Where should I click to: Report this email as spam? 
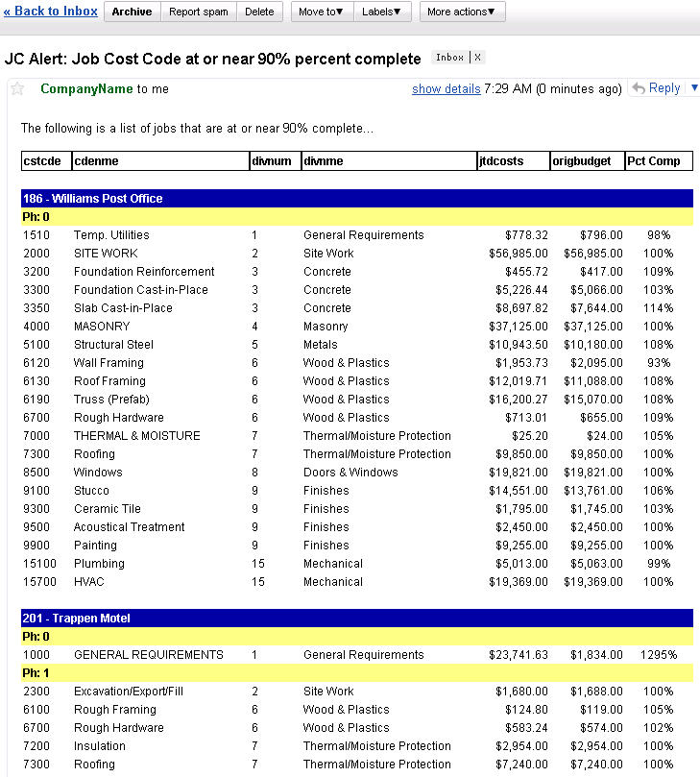click(x=199, y=12)
